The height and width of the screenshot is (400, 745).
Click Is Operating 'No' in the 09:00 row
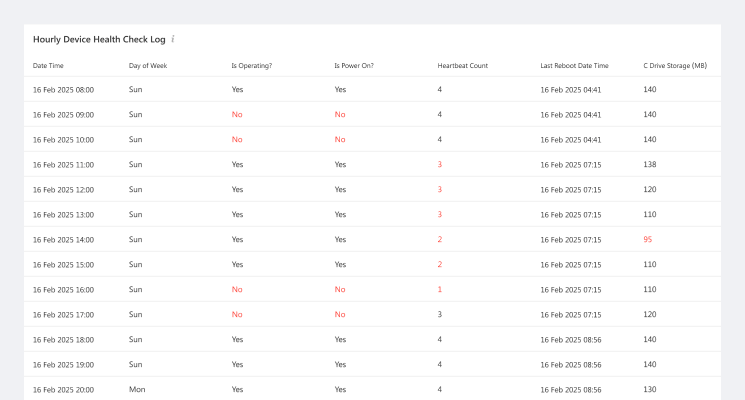237,115
